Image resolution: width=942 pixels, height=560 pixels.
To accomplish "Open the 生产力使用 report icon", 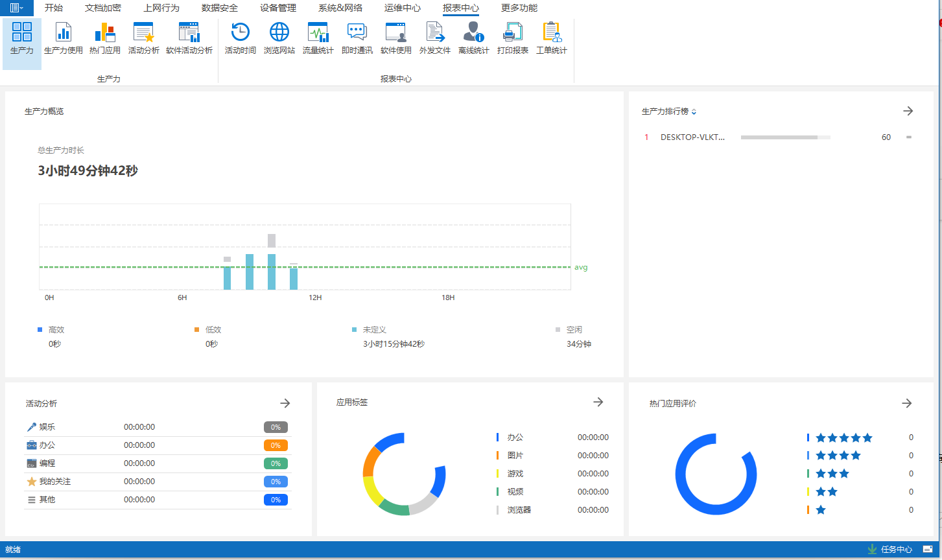I will coord(63,38).
